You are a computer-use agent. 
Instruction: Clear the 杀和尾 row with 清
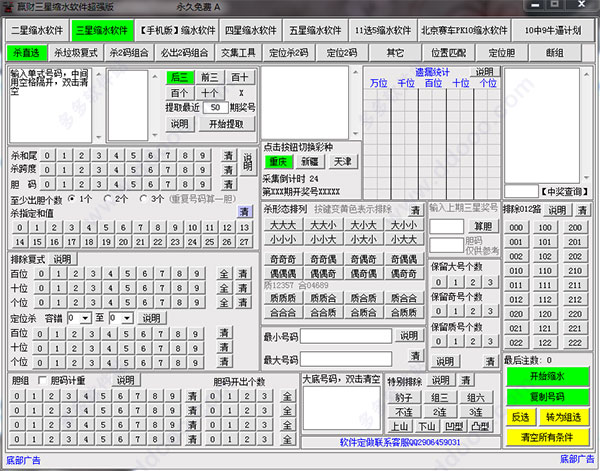pyautogui.click(x=228, y=156)
